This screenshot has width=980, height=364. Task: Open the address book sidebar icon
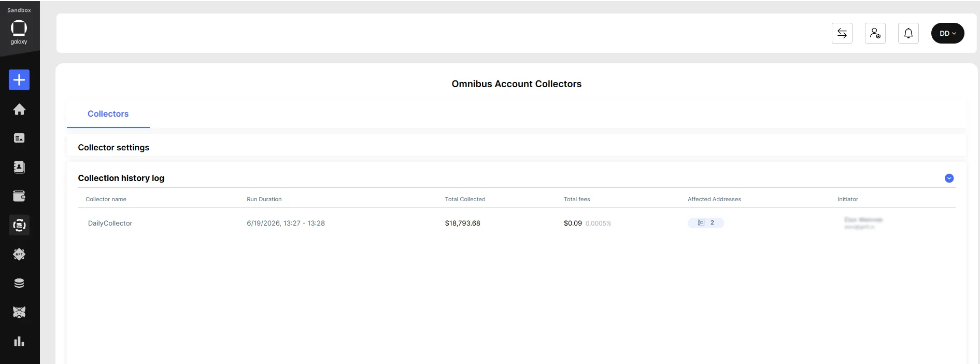pos(19,167)
